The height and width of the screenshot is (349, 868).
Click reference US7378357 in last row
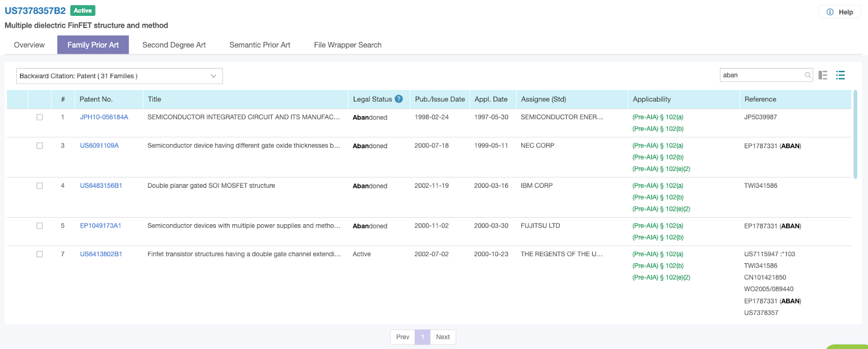pyautogui.click(x=761, y=313)
